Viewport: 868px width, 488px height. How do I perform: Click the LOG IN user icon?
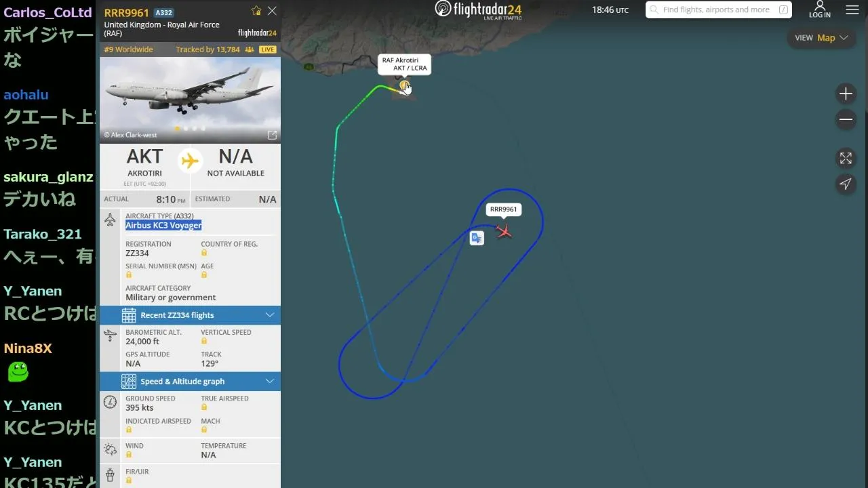point(819,9)
